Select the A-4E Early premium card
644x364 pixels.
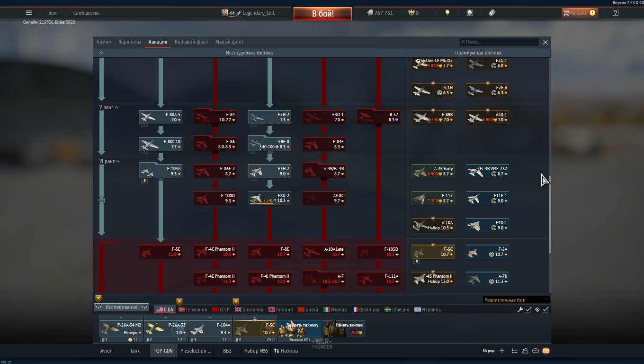[433, 171]
